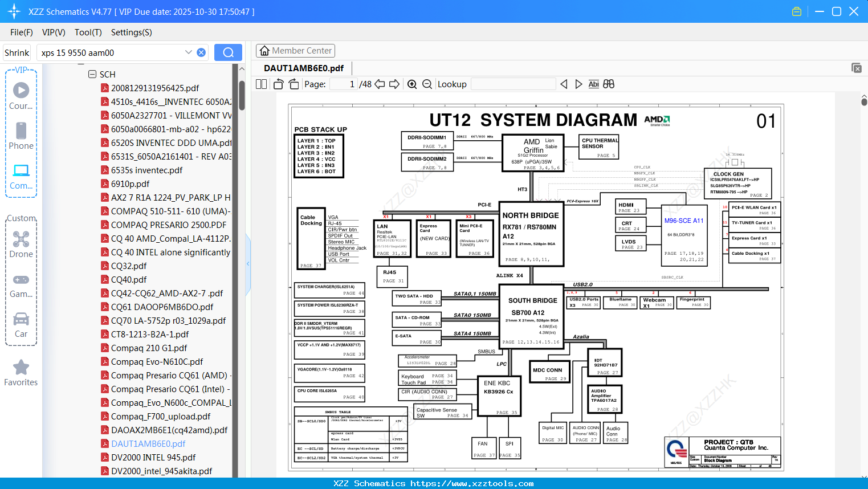
Task: Rotate the page counterclockwise
Action: [x=279, y=84]
